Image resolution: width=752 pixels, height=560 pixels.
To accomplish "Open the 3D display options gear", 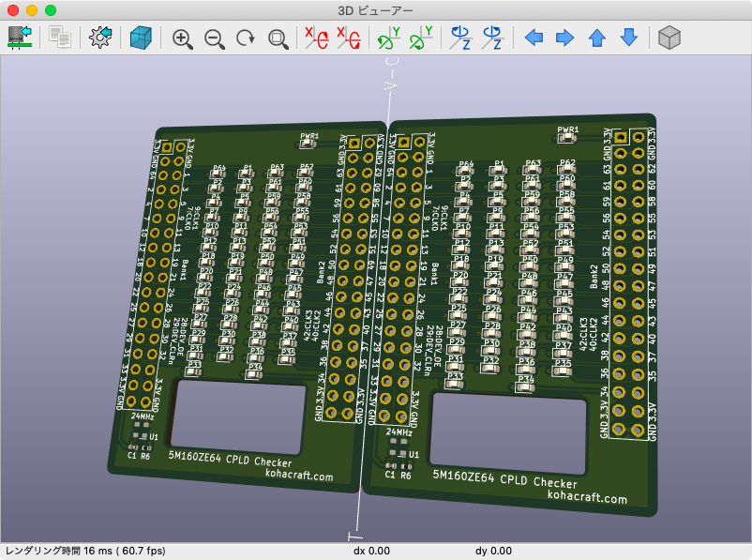I will coord(100,38).
